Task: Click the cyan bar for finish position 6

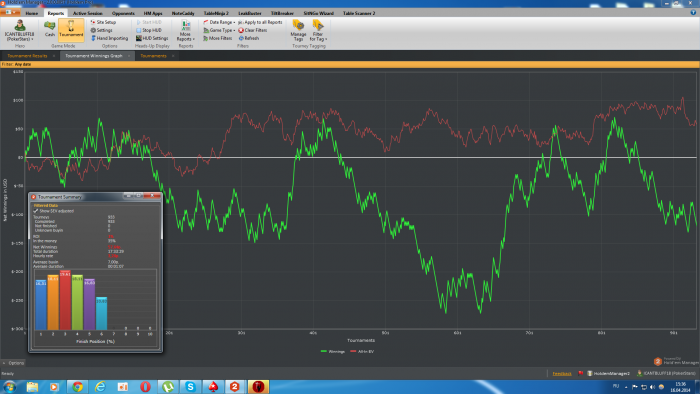Action: pos(101,313)
